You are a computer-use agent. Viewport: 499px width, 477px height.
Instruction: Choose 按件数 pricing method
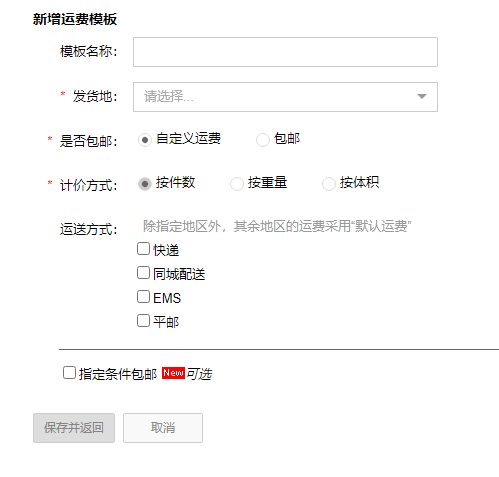point(145,184)
